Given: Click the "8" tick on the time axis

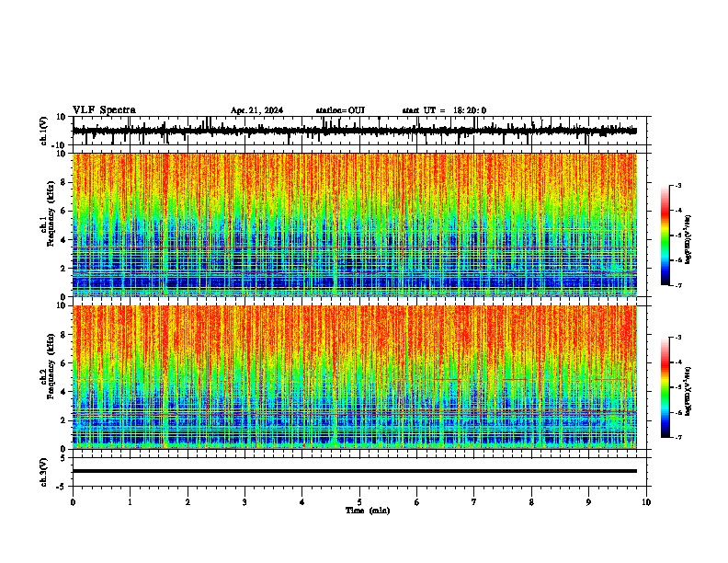Looking at the screenshot, I should coord(531,502).
